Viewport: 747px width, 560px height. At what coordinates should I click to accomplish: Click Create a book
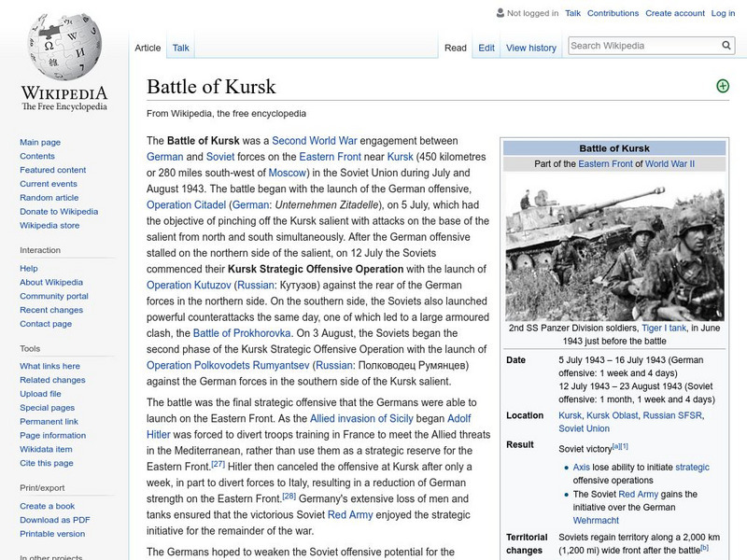48,506
